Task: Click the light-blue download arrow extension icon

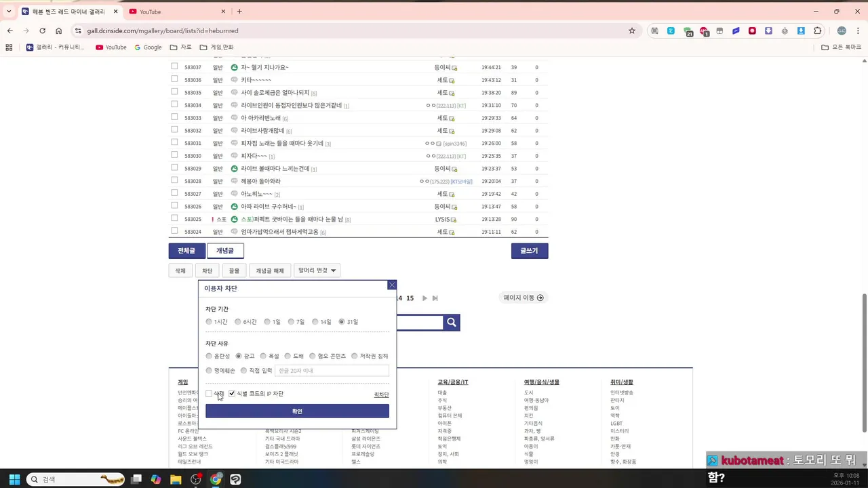Action: [801, 30]
